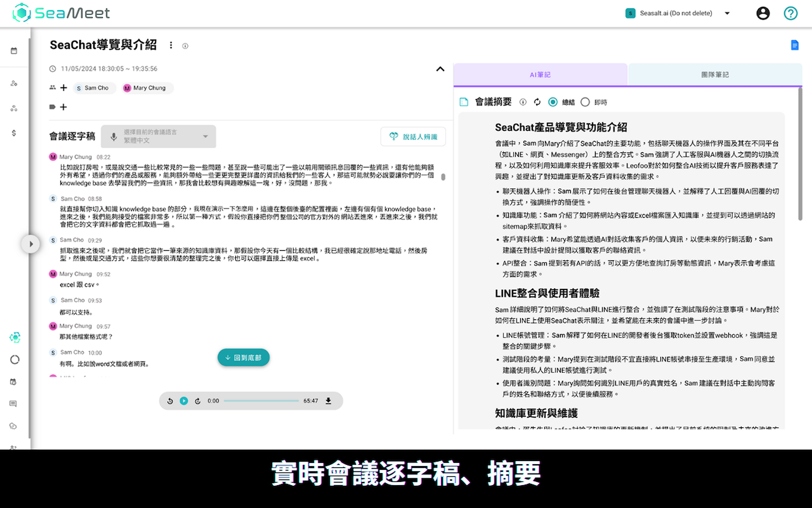Viewport: 812px width, 508px height.
Task: Click the refresh icon next to 會議摘要
Action: click(x=537, y=102)
